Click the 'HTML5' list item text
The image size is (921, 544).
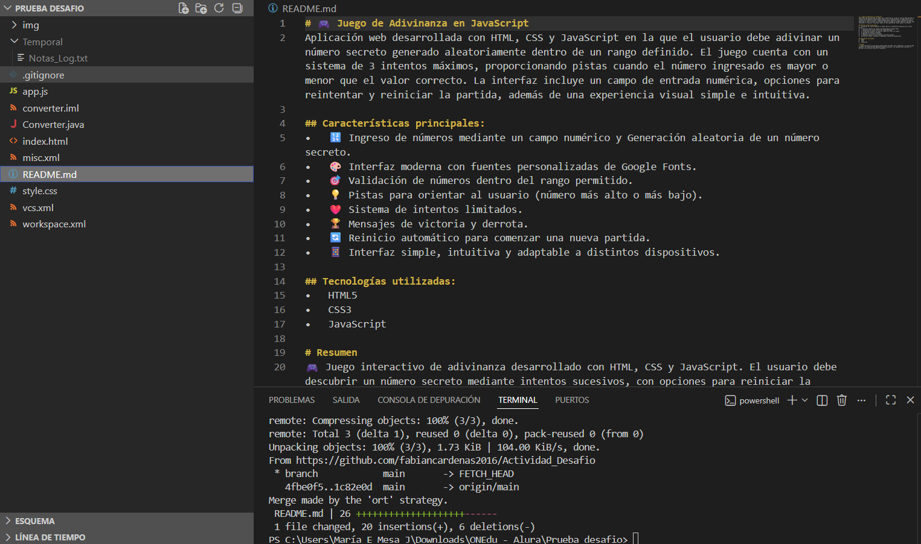coord(342,295)
